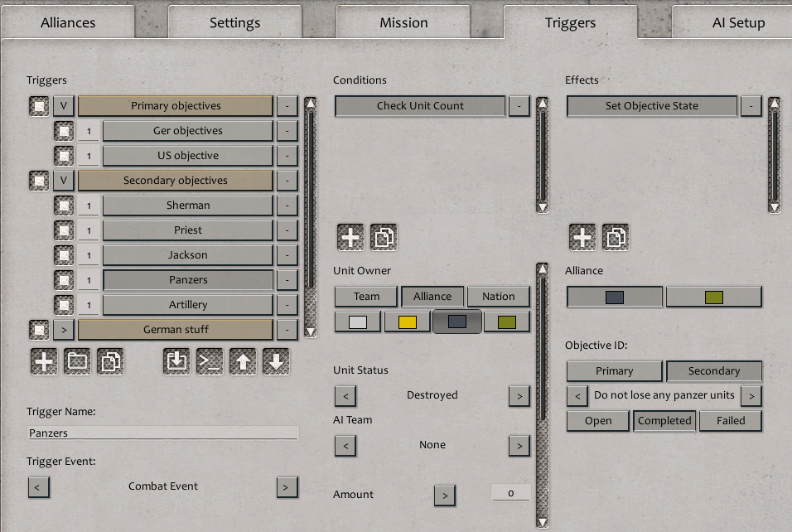Viewport: 792px width, 532px height.
Task: Go to the next Unit Status option
Action: click(x=519, y=396)
